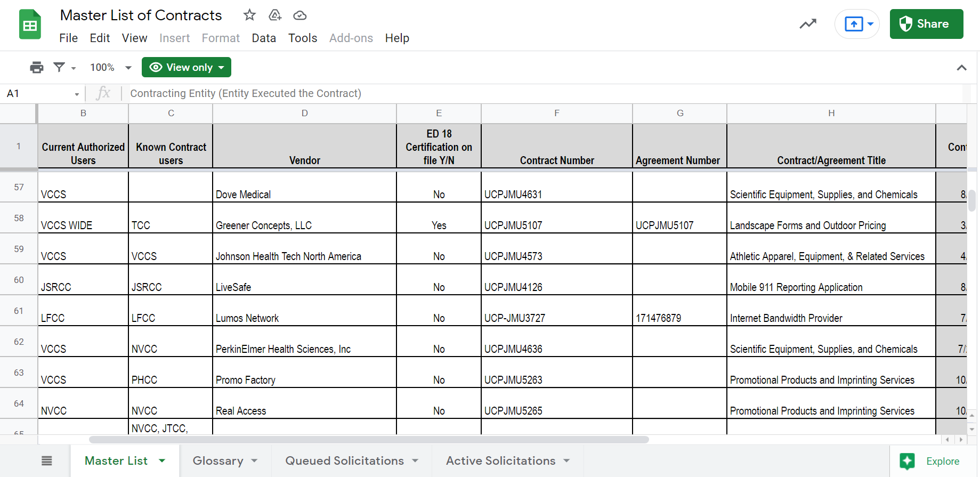Open filter views dropdown arrow
The image size is (980, 477).
(74, 68)
